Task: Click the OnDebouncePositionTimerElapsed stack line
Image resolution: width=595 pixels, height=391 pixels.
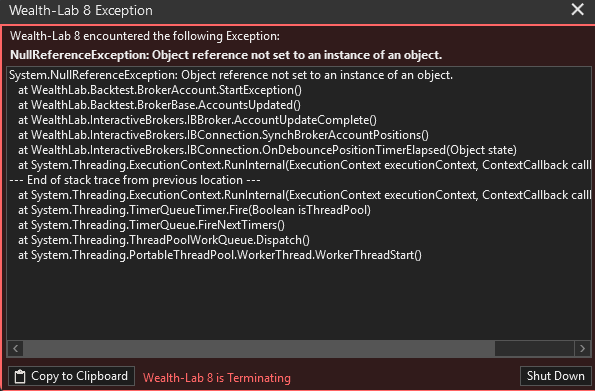Action: tap(267, 150)
